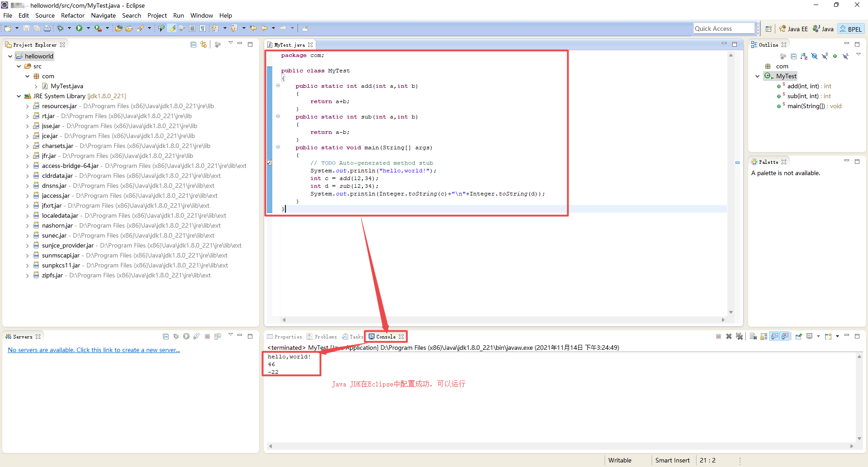Remove all terminated launches in the Console
The width and height of the screenshot is (868, 467).
[x=740, y=336]
